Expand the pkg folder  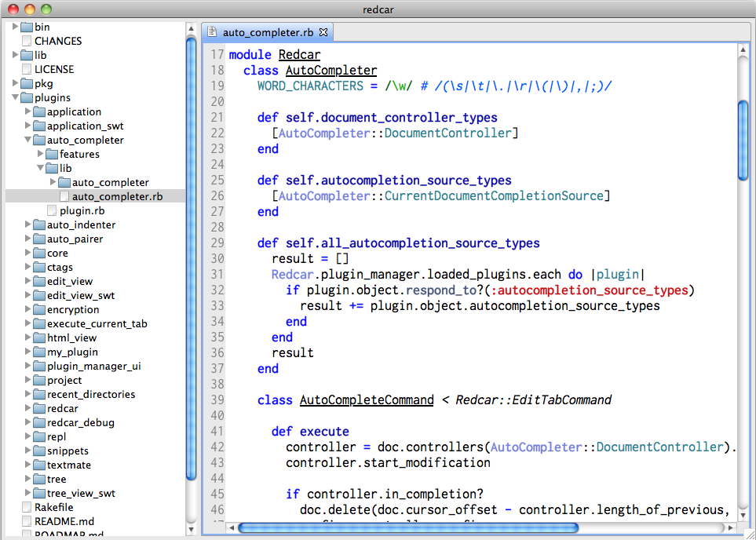pos(15,83)
